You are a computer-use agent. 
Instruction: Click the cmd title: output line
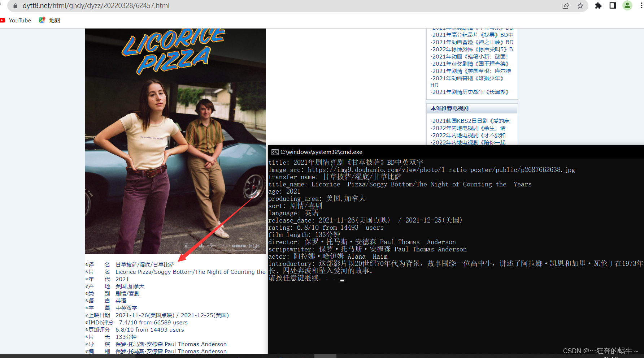pyautogui.click(x=346, y=163)
